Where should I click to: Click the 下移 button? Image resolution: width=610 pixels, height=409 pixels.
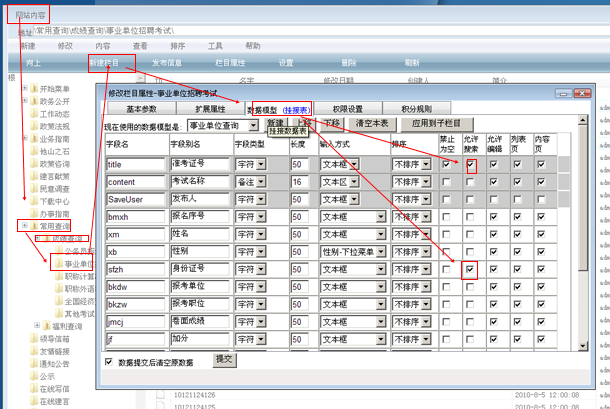coord(332,124)
